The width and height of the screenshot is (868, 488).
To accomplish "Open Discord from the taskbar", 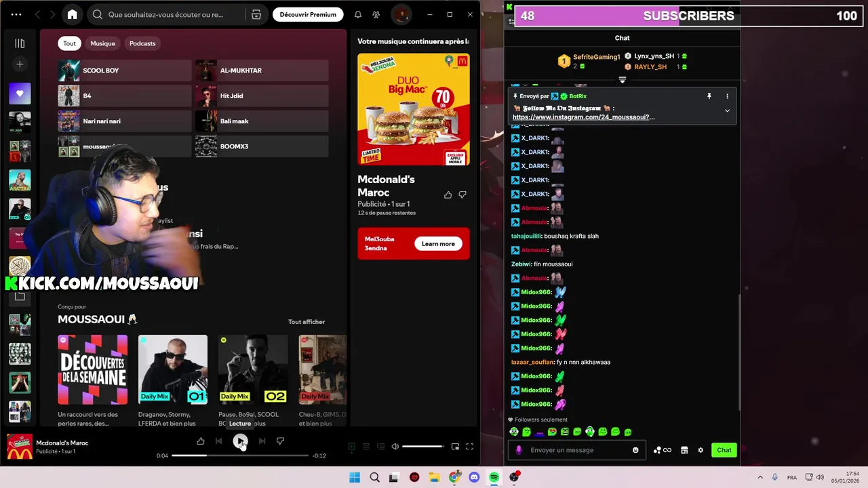I will click(x=474, y=477).
